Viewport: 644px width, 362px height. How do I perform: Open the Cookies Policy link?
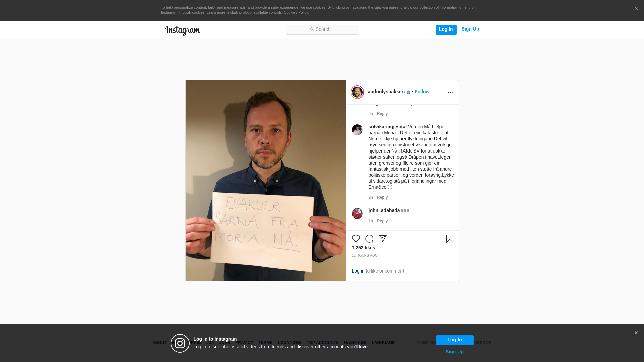tap(296, 12)
